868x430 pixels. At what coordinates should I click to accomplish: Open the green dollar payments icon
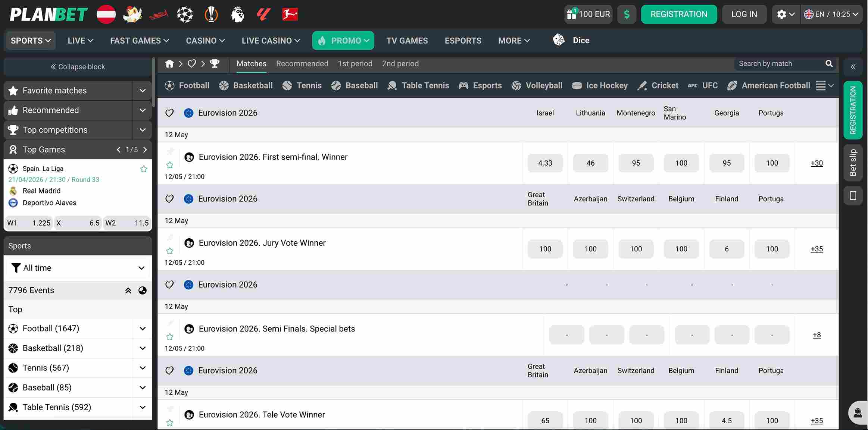click(627, 14)
